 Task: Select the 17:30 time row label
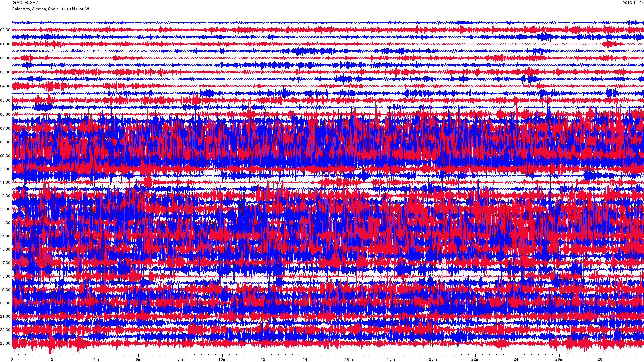5,263
